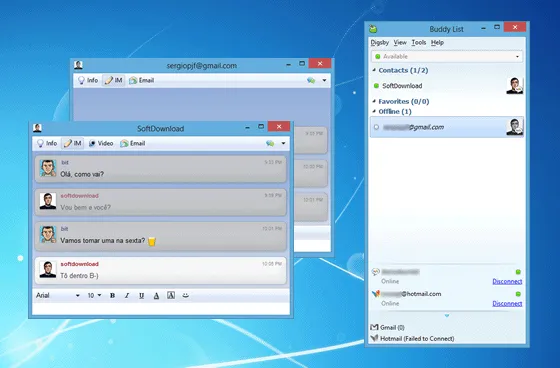This screenshot has height=368, width=560.
Task: Open the Help menu in Buddy List
Action: (x=437, y=43)
